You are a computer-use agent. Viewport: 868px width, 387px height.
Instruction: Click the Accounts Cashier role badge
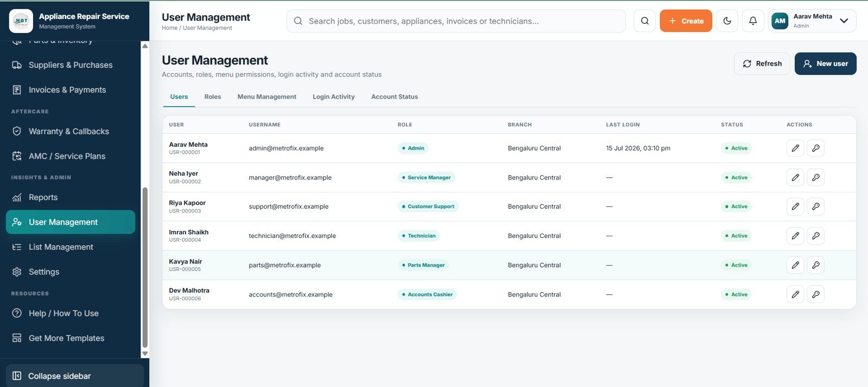click(x=427, y=294)
